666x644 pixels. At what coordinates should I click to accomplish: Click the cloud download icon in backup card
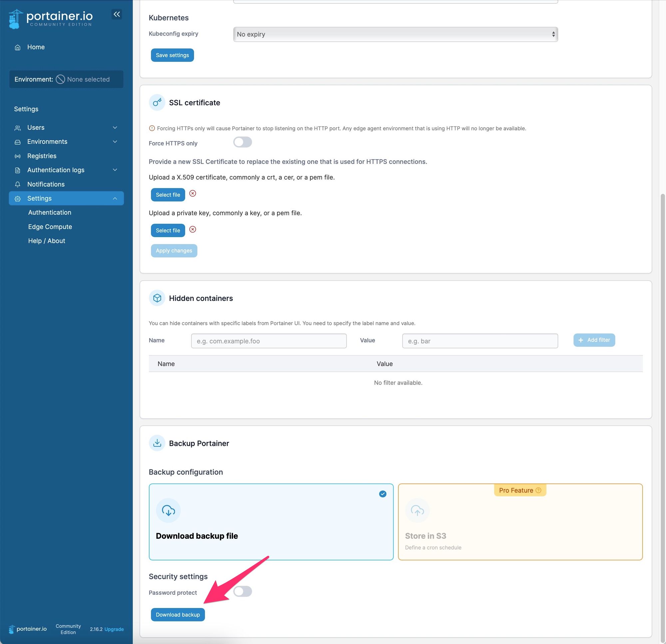click(168, 510)
